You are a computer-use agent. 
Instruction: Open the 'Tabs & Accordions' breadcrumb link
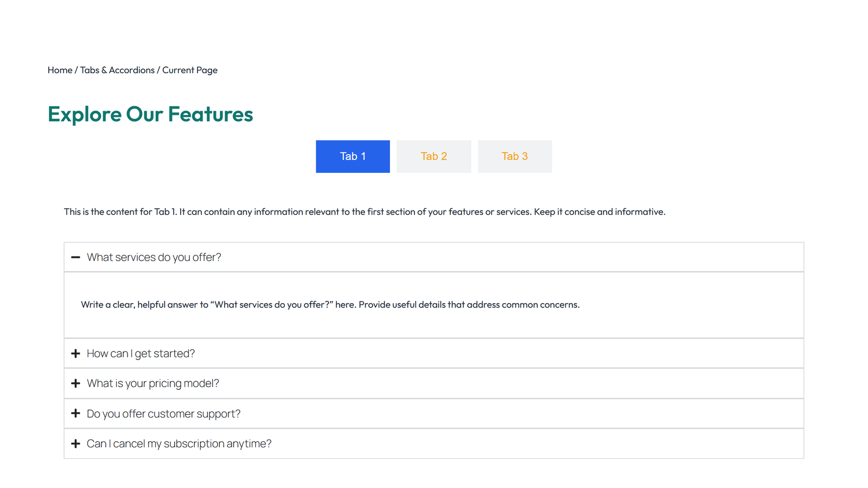[x=117, y=70]
